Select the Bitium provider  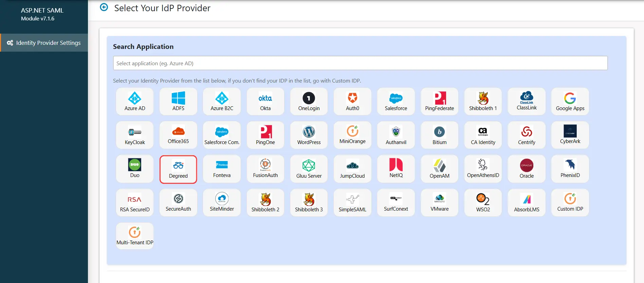coord(440,135)
